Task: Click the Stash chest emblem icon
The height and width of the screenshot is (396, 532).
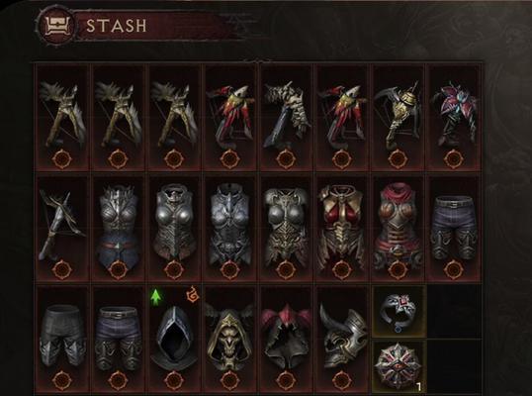Action: [x=54, y=25]
